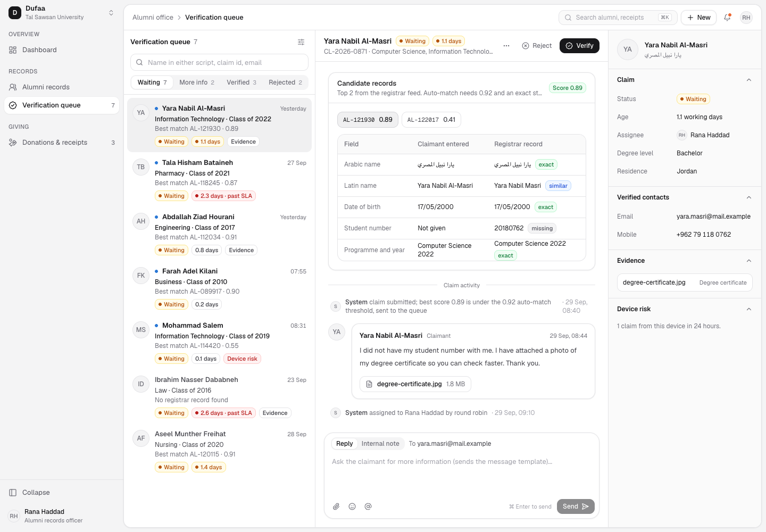This screenshot has height=532, width=766.
Task: Click the New button
Action: tap(698, 18)
